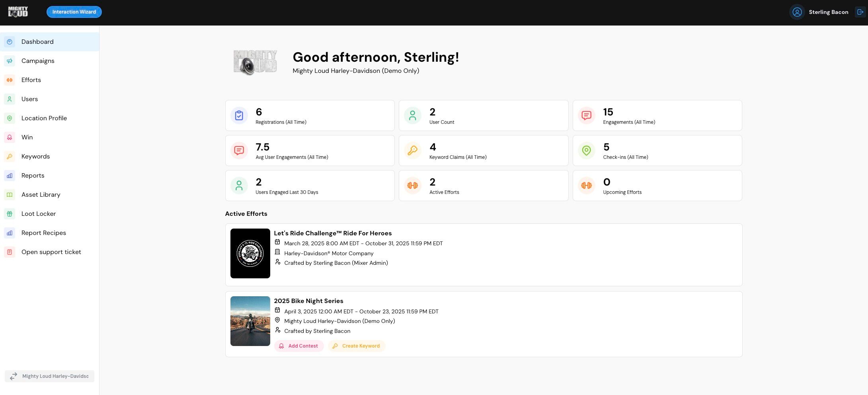
Task: Open the Asset Library page
Action: pos(49,195)
